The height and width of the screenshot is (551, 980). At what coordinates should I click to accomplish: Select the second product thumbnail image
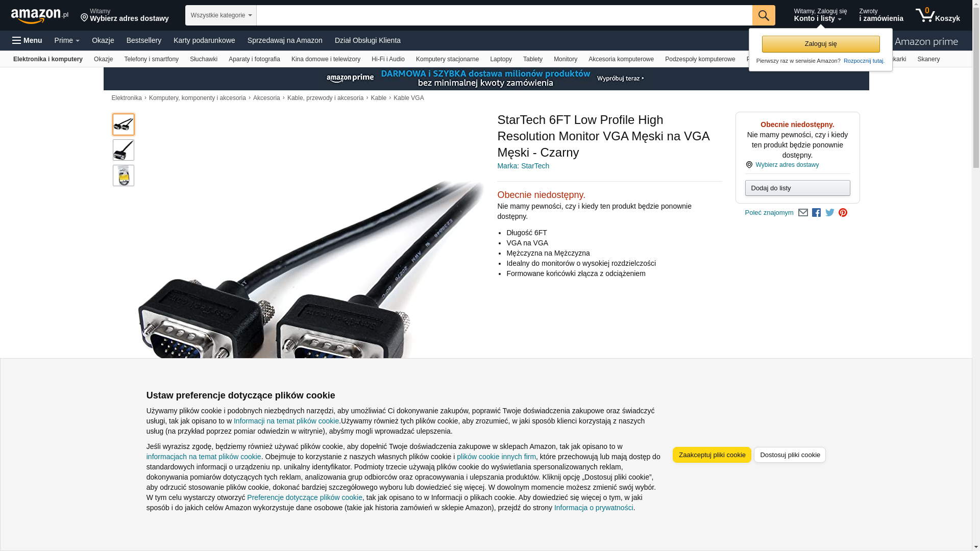pos(124,150)
